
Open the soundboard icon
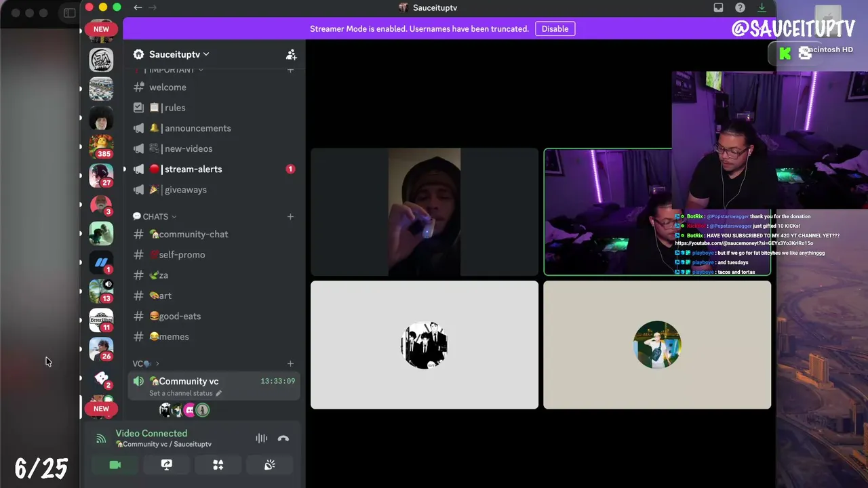(270, 464)
